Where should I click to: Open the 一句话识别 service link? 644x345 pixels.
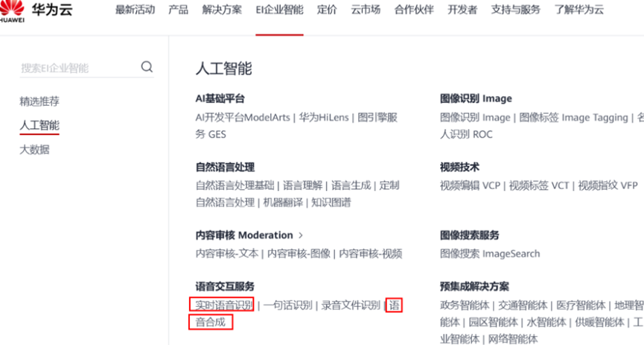[x=287, y=305]
